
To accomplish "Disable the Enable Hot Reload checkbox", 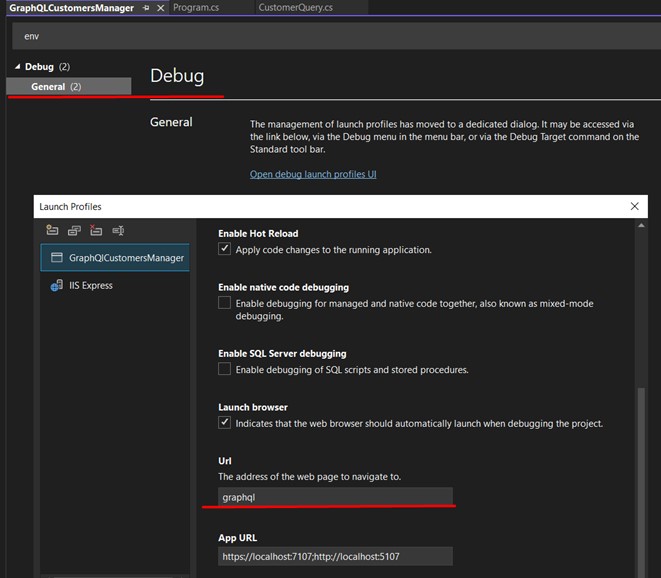I will pos(225,249).
